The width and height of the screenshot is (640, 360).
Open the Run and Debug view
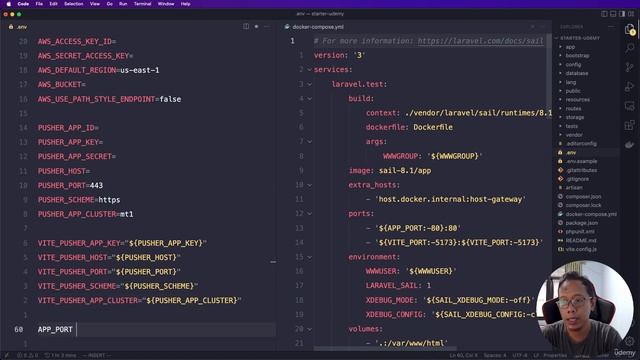point(629,87)
